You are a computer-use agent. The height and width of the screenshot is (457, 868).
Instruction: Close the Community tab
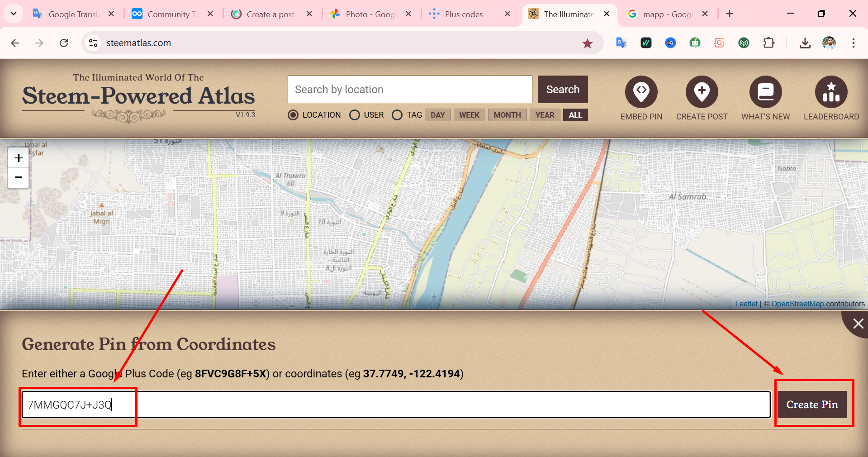point(210,14)
